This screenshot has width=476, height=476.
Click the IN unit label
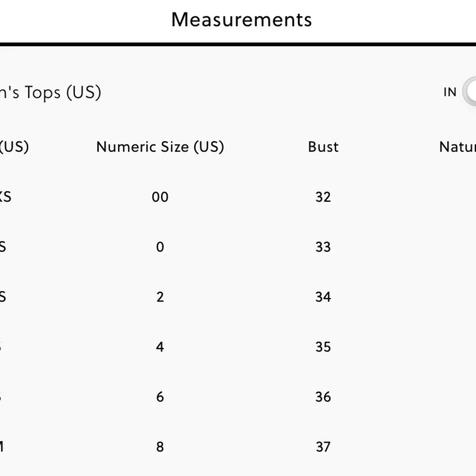450,92
